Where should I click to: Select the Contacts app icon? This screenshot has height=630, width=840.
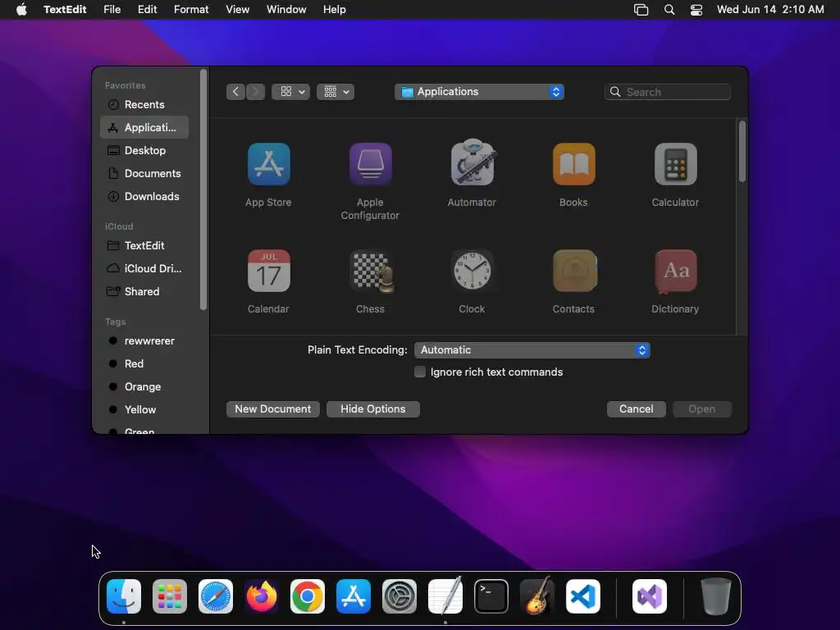pyautogui.click(x=575, y=271)
